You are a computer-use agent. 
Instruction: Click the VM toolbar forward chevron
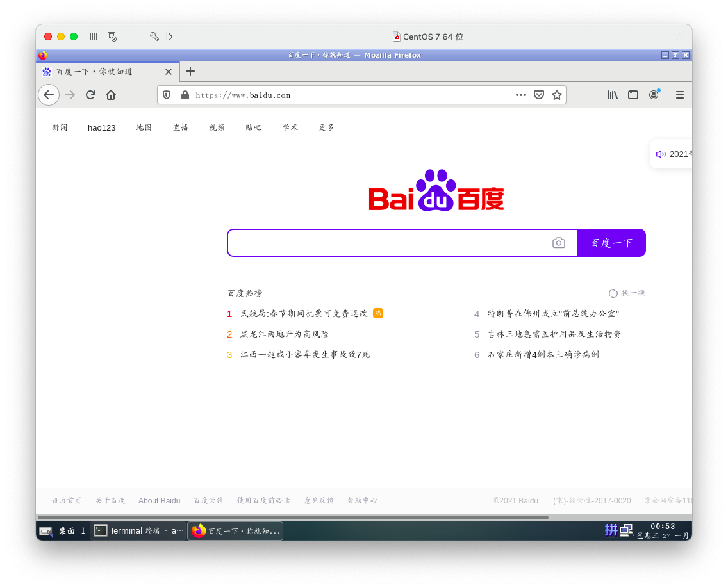pos(170,37)
